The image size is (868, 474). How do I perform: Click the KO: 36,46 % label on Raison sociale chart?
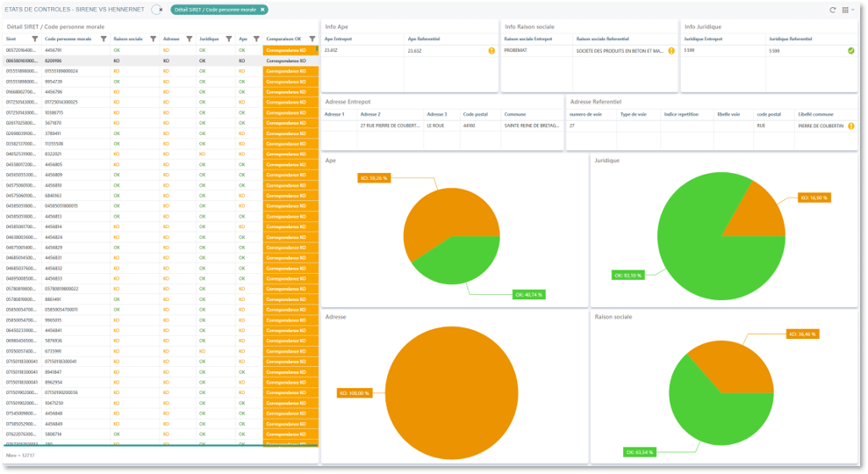point(802,334)
